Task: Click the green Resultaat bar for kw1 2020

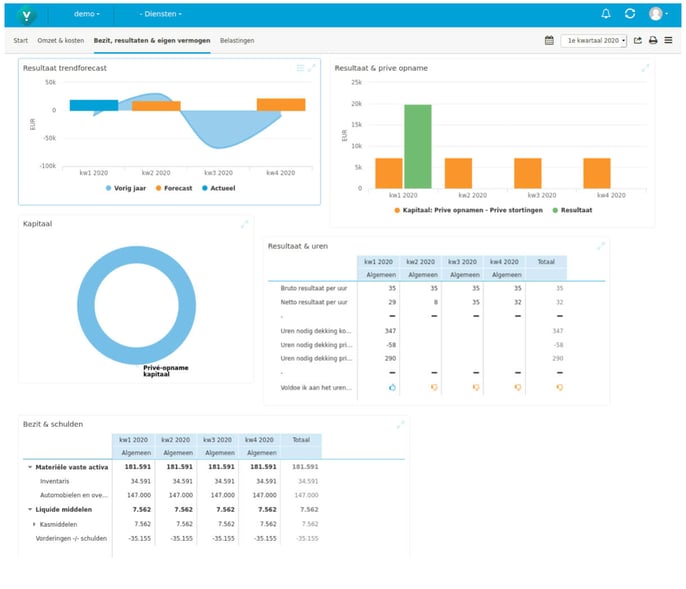Action: (418, 147)
